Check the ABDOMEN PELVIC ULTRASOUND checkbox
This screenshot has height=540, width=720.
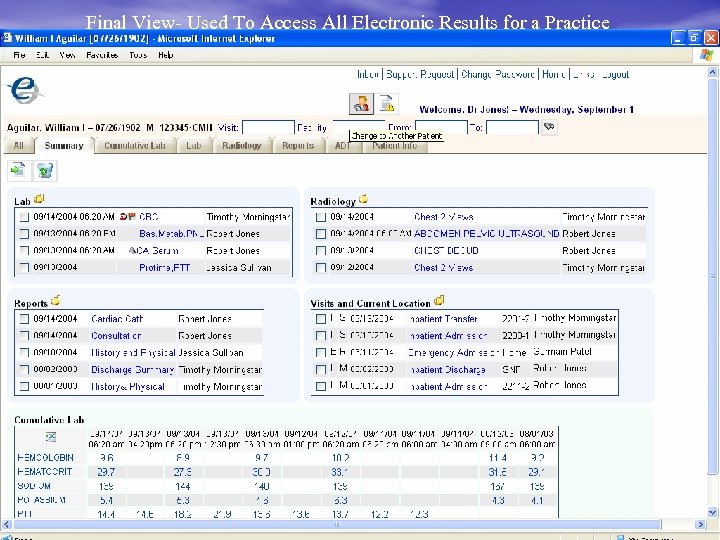click(321, 234)
